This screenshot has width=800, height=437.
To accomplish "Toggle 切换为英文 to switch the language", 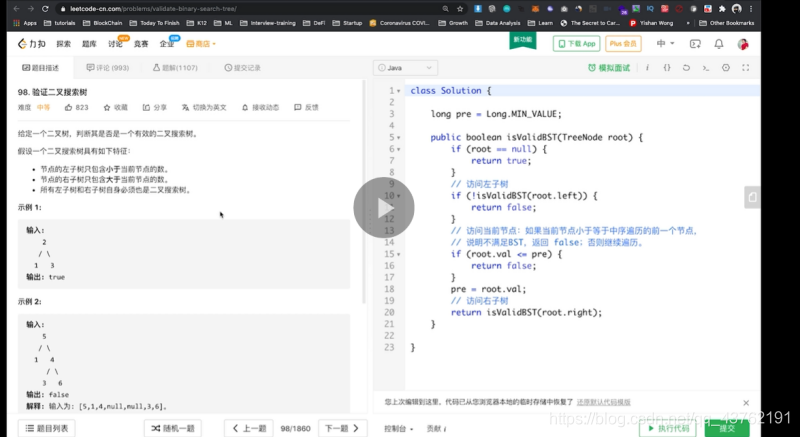I will pyautogui.click(x=204, y=108).
